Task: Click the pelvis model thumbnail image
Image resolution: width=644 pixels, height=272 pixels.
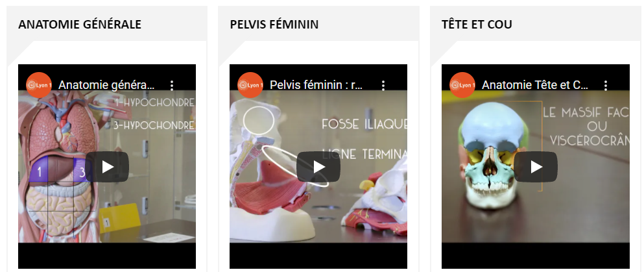Action: click(318, 166)
